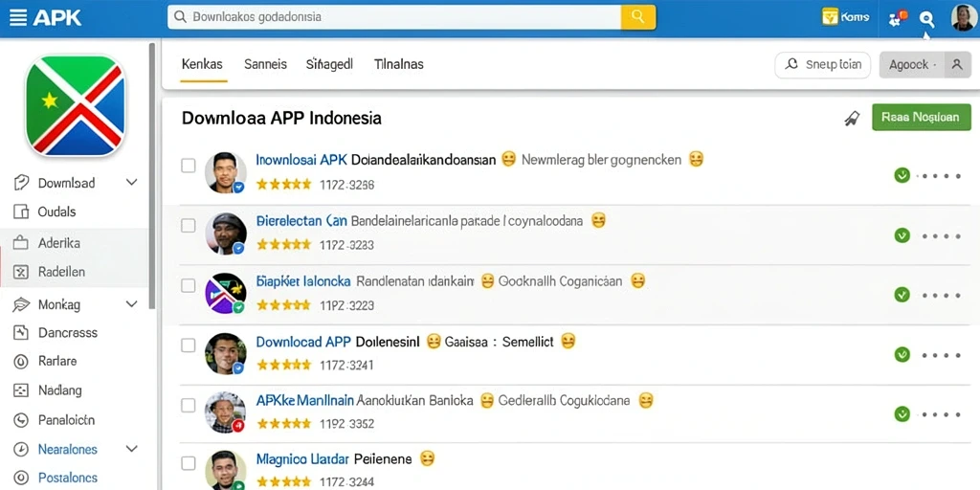
Task: Tick the checkbox for Downlocad APP row
Action: click(x=189, y=345)
